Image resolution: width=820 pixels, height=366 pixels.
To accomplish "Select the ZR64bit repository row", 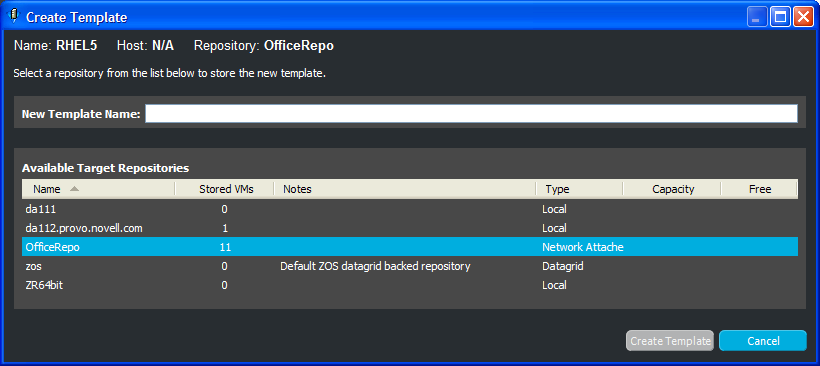I will click(410, 285).
